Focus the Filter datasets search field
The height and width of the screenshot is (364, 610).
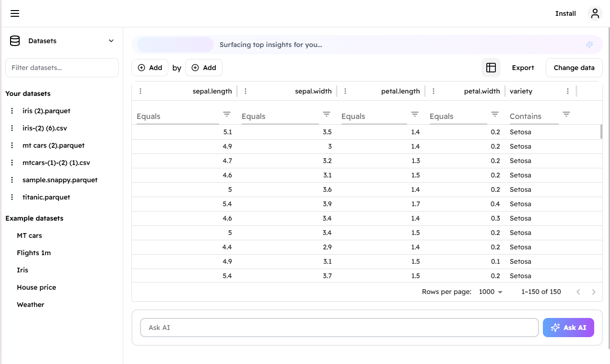point(62,68)
